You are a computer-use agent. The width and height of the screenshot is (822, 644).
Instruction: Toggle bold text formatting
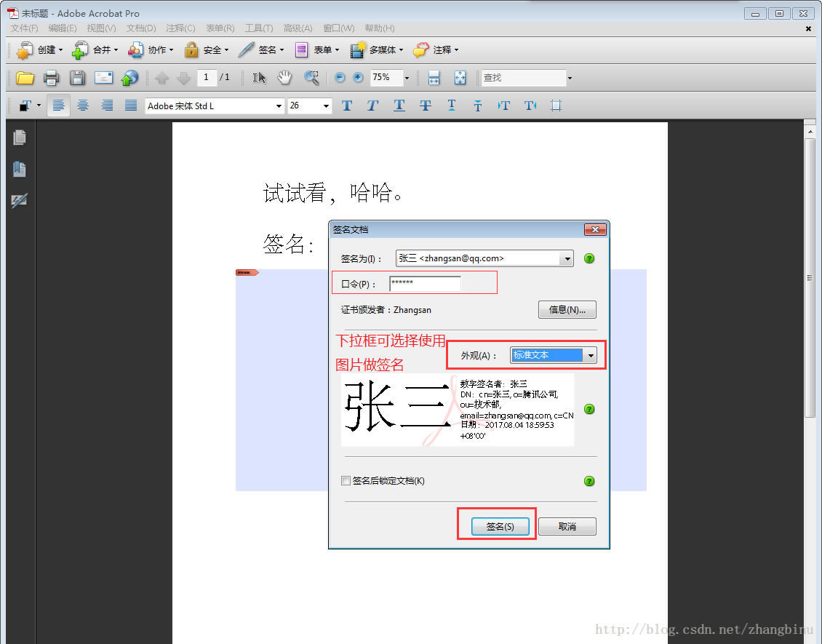pos(346,106)
